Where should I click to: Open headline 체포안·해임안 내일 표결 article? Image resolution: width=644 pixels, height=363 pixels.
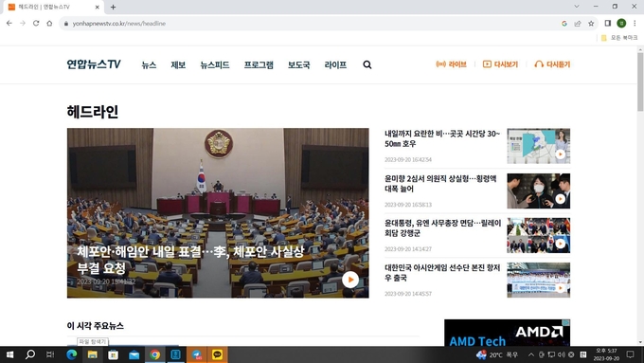[190, 260]
